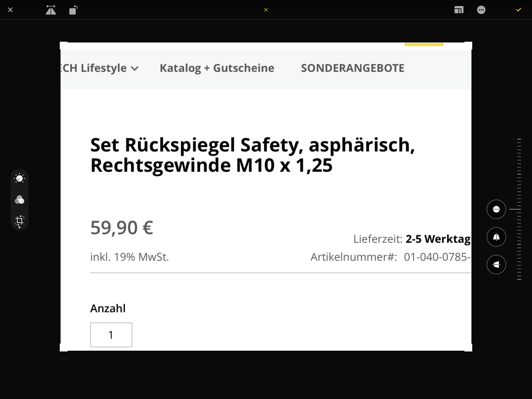Confirm edits with the yellow checkmark
This screenshot has height=399, width=532.
point(519,10)
